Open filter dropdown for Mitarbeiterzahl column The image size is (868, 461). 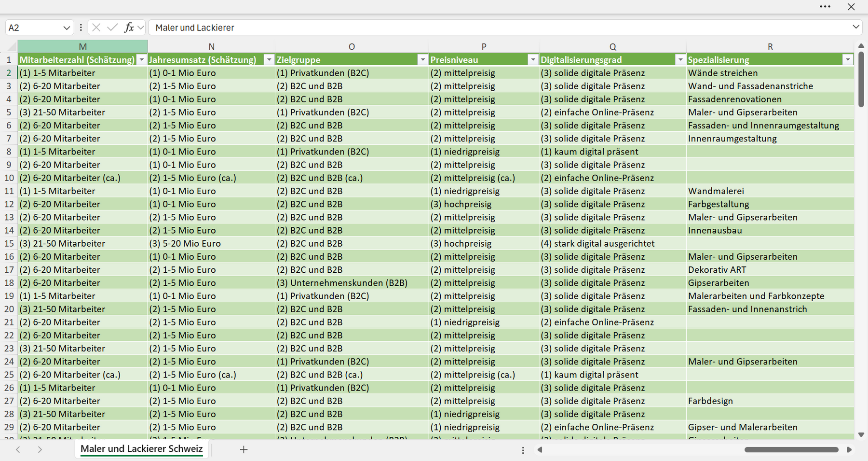coord(141,60)
